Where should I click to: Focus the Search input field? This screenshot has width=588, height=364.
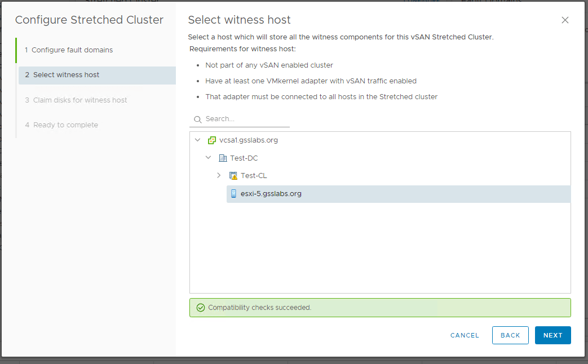(x=246, y=119)
